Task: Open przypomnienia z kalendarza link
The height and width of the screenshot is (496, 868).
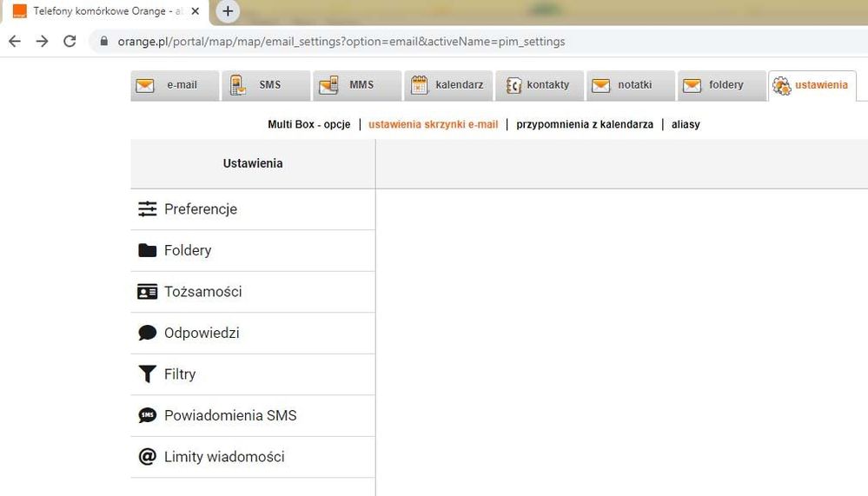Action: tap(585, 124)
